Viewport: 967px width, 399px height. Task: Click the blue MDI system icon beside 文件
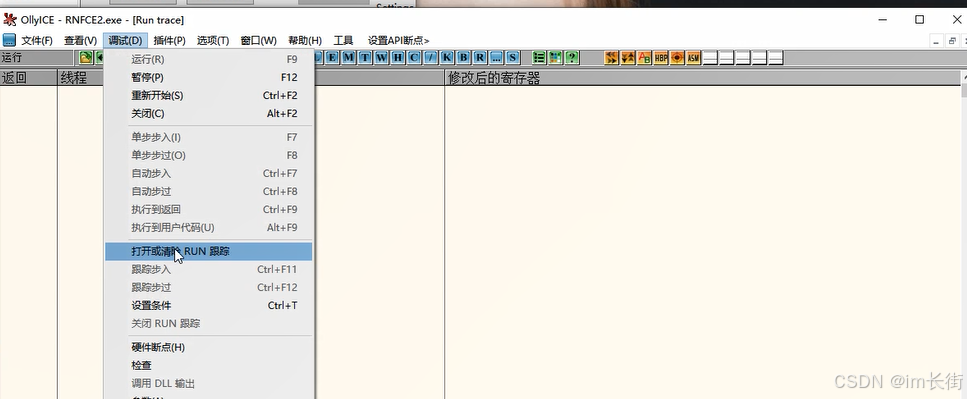pos(9,41)
